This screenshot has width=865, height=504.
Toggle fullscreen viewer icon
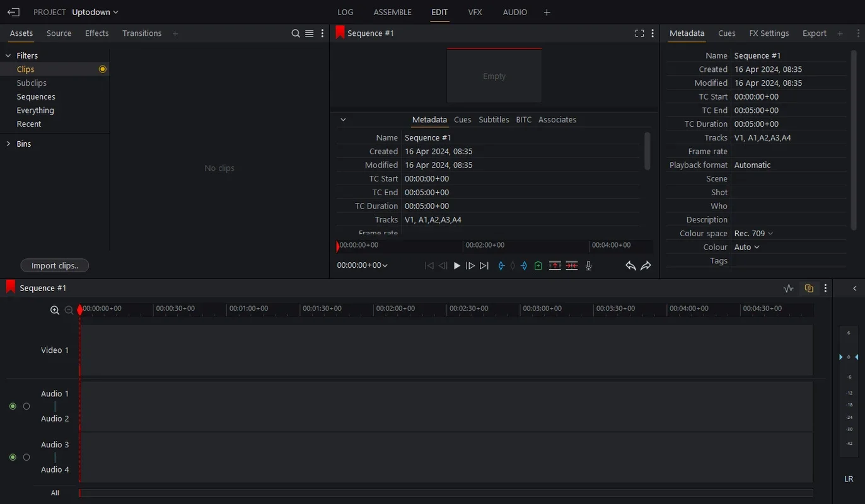(639, 33)
